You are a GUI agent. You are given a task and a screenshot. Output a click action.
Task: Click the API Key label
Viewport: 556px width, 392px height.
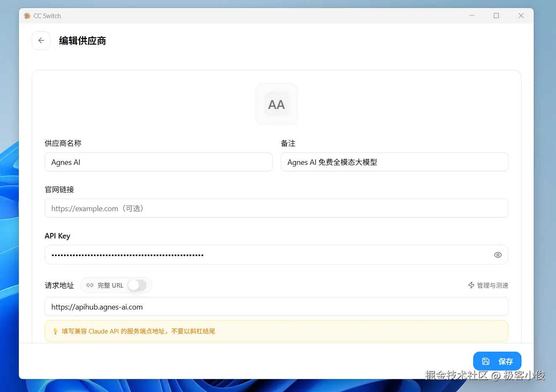click(x=58, y=236)
